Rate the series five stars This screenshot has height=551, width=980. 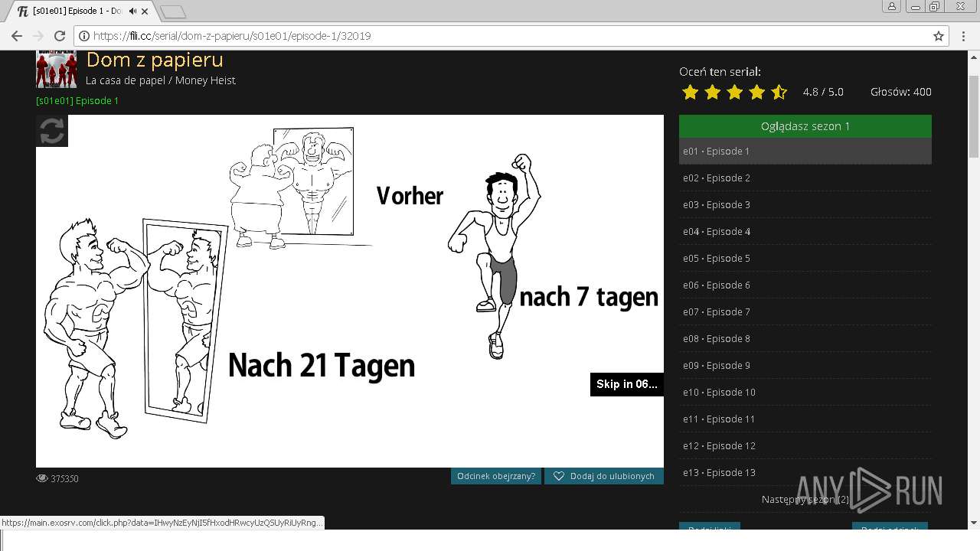(779, 93)
